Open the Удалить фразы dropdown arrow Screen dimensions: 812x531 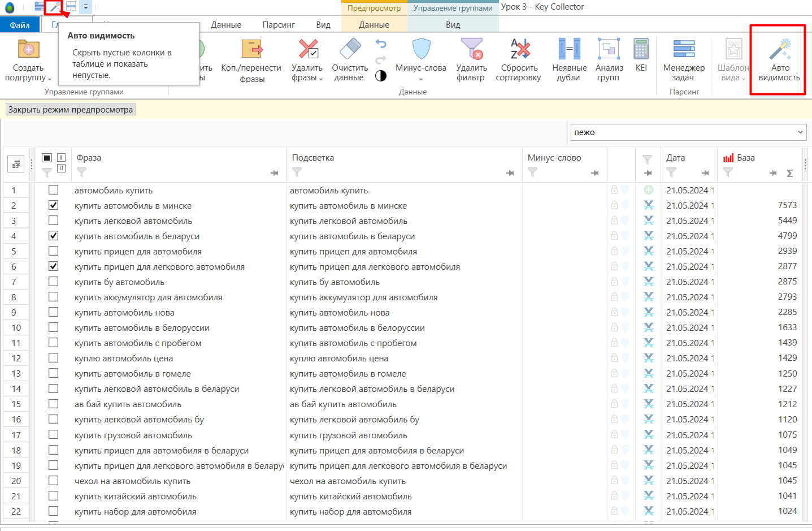(x=321, y=79)
